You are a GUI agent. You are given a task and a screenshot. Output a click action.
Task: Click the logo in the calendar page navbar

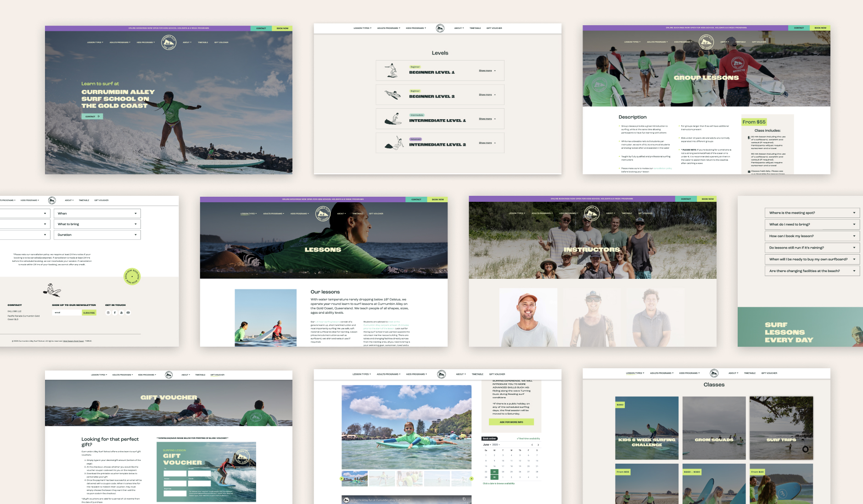(x=441, y=374)
